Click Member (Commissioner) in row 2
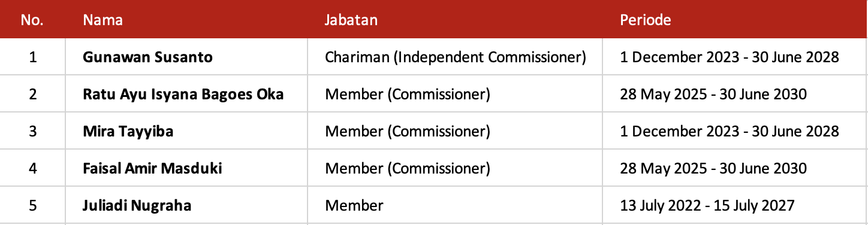Image resolution: width=868 pixels, height=225 pixels. (x=407, y=95)
